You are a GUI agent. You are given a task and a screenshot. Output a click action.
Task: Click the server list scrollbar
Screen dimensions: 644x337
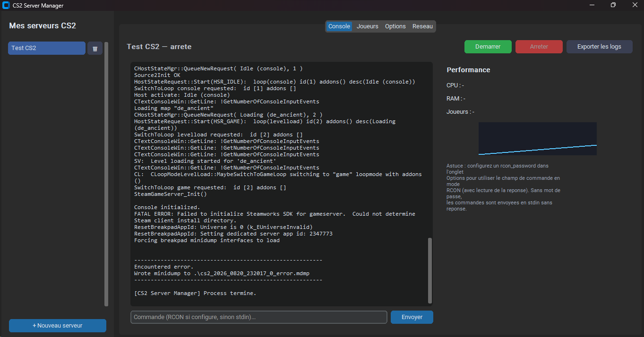106,174
